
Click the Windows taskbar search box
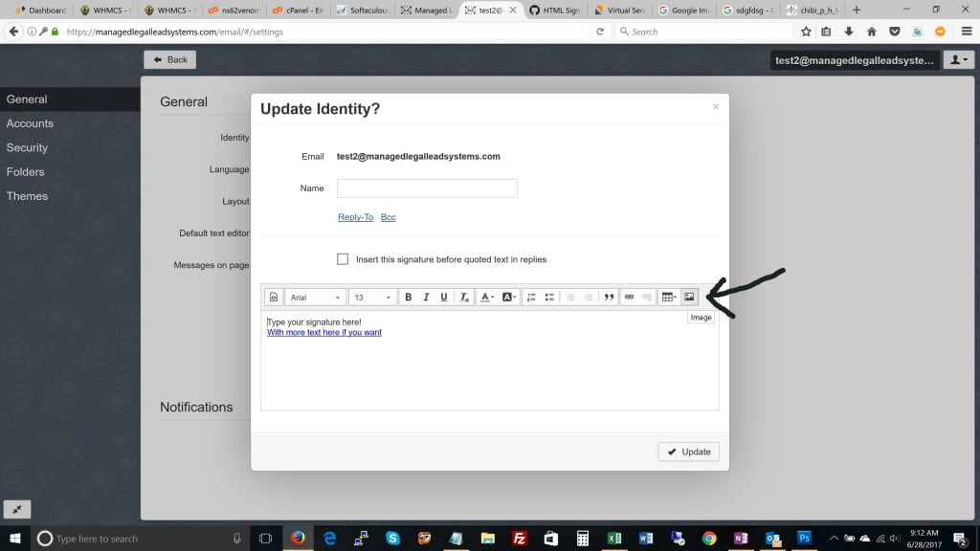(x=141, y=538)
